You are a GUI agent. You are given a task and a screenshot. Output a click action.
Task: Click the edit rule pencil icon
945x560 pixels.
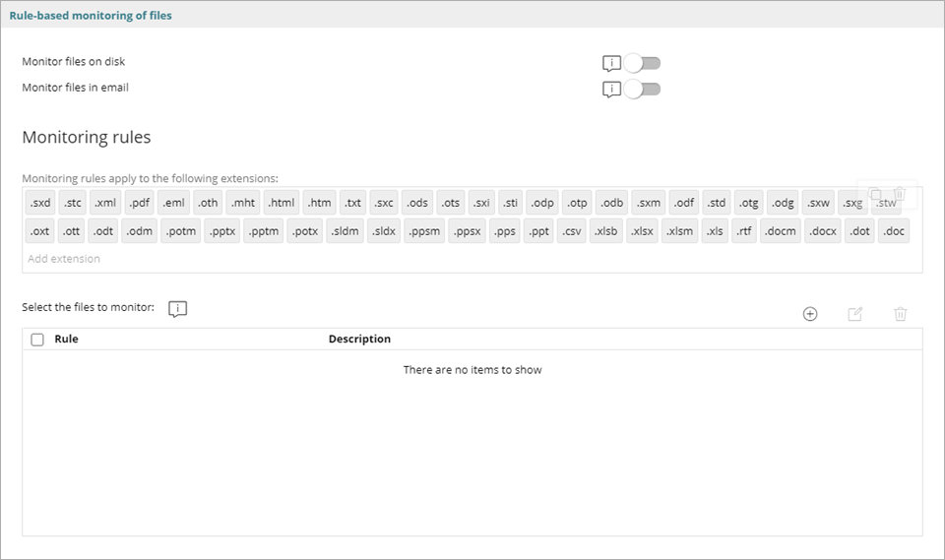(x=855, y=314)
